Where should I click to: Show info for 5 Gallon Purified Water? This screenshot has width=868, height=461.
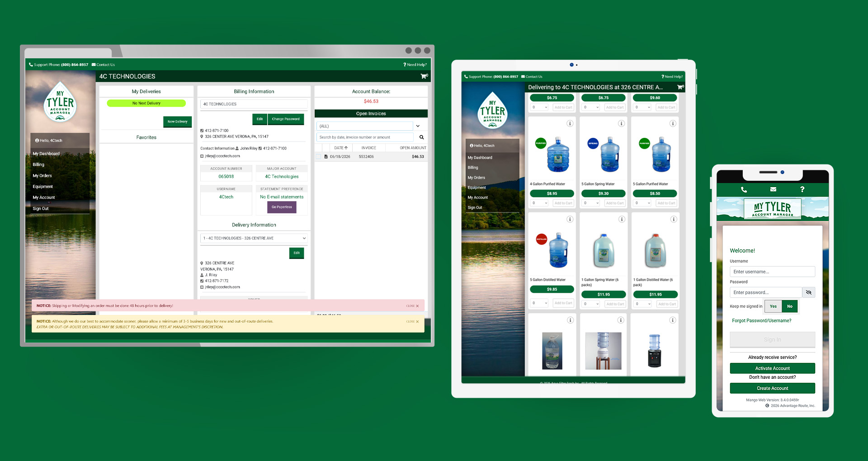pos(673,123)
